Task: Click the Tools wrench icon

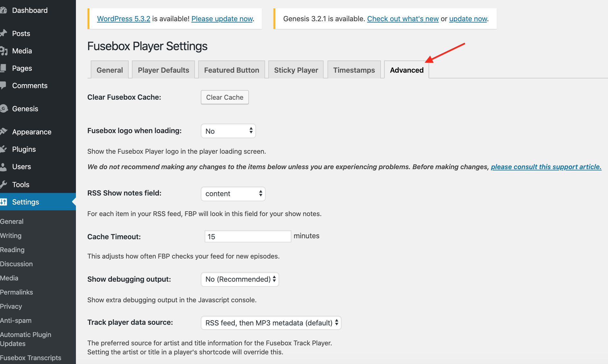Action: pyautogui.click(x=4, y=184)
